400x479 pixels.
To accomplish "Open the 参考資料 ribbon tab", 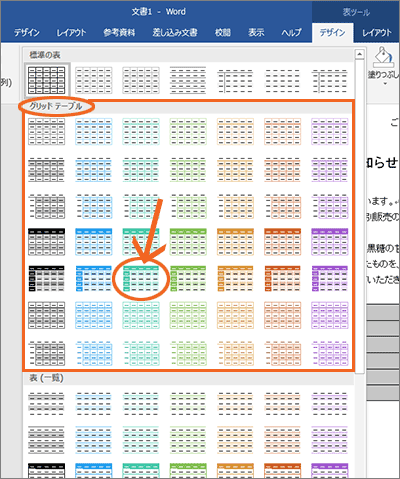I will pos(119,33).
